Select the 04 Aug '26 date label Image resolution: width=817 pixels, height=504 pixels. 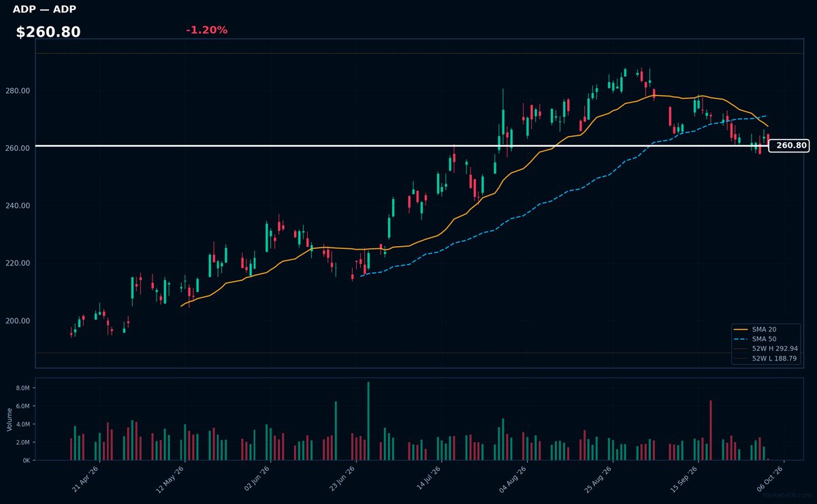513,480
